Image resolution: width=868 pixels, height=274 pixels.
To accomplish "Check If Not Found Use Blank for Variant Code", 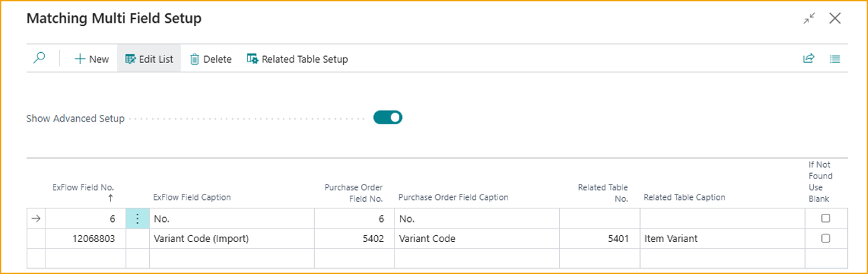I will click(825, 239).
